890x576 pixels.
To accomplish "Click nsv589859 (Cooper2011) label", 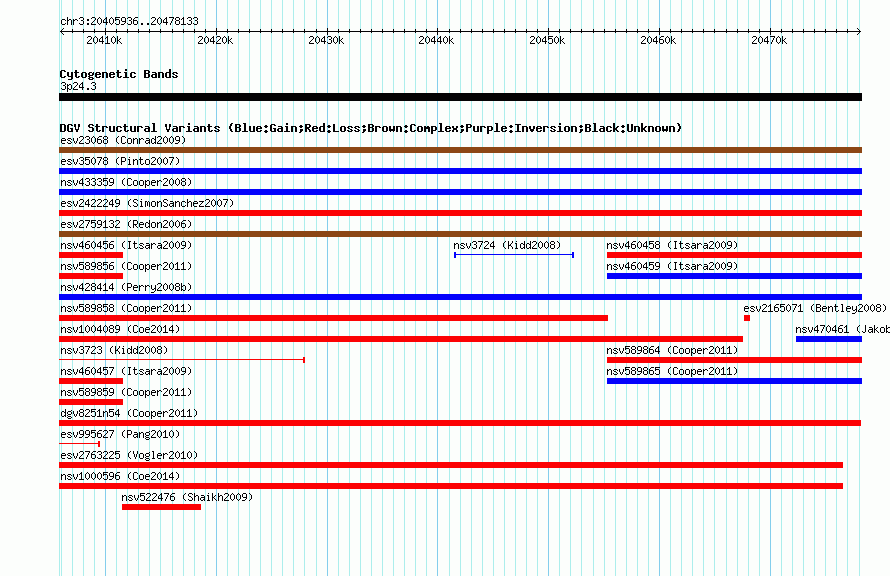I will point(126,392).
